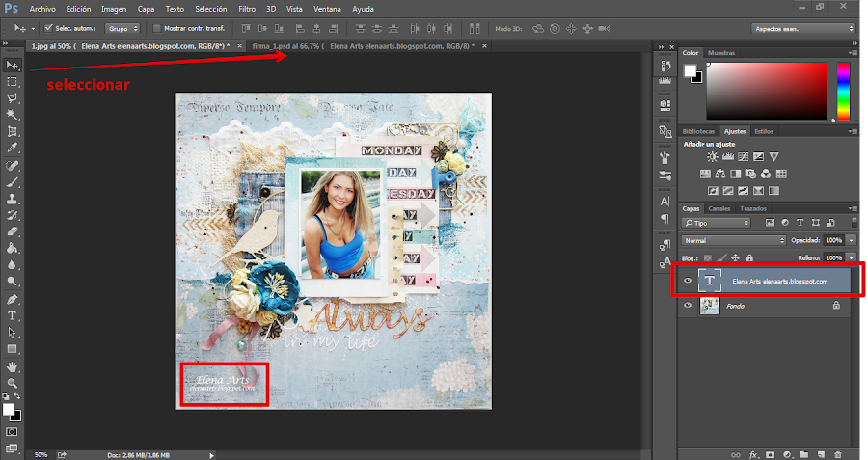Open the Grupo dropdown in options bar
The height and width of the screenshot is (460, 868).
(122, 28)
